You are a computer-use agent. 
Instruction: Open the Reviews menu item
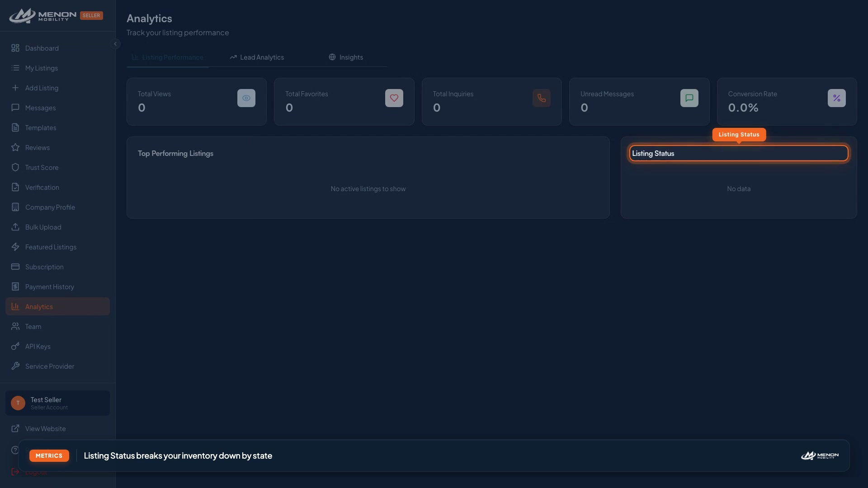click(x=57, y=148)
